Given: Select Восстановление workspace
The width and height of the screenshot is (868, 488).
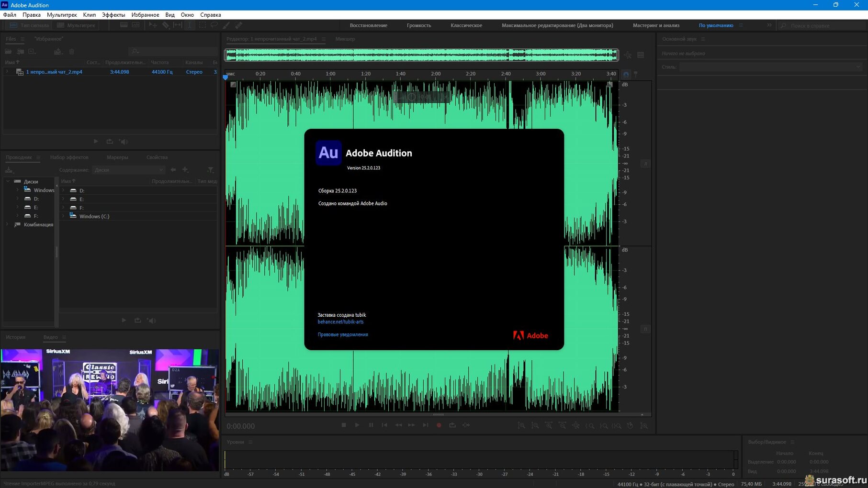Looking at the screenshot, I should [369, 25].
